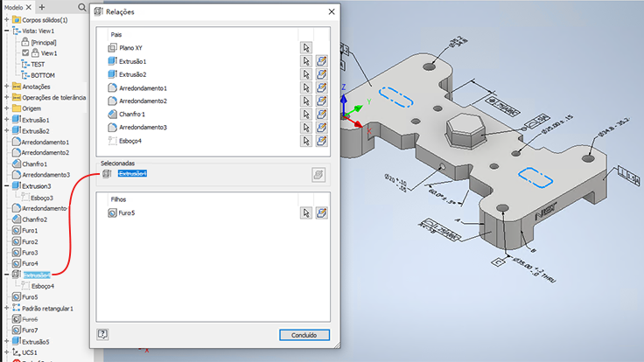
Task: Collapse the Vista: View1 node
Action: tap(7, 31)
